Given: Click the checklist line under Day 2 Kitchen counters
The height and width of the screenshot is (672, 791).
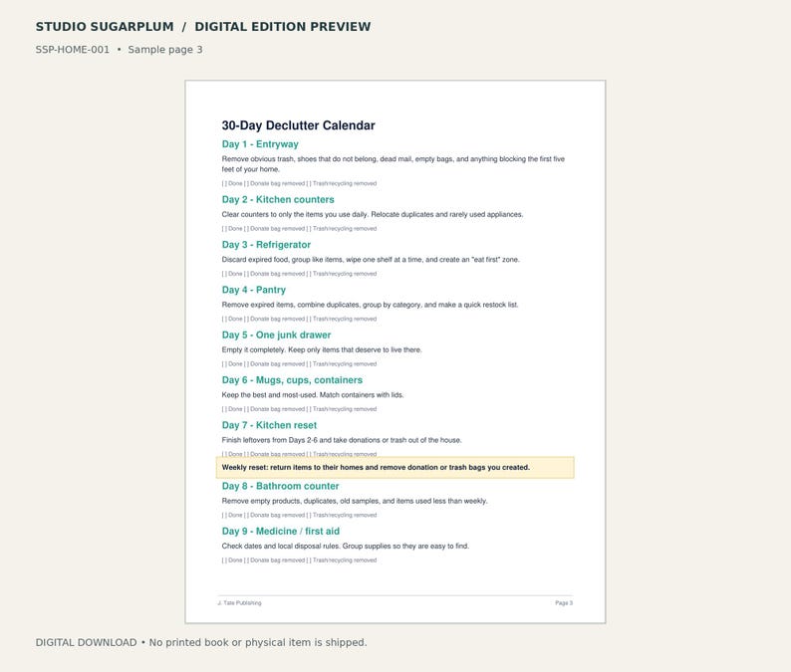Looking at the screenshot, I should tap(299, 229).
